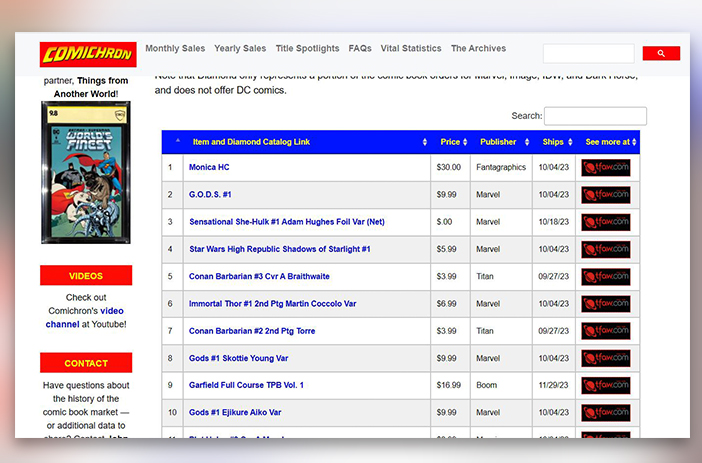Click the Things from Another World link
Viewport: 702px width, 463px height.
point(91,87)
